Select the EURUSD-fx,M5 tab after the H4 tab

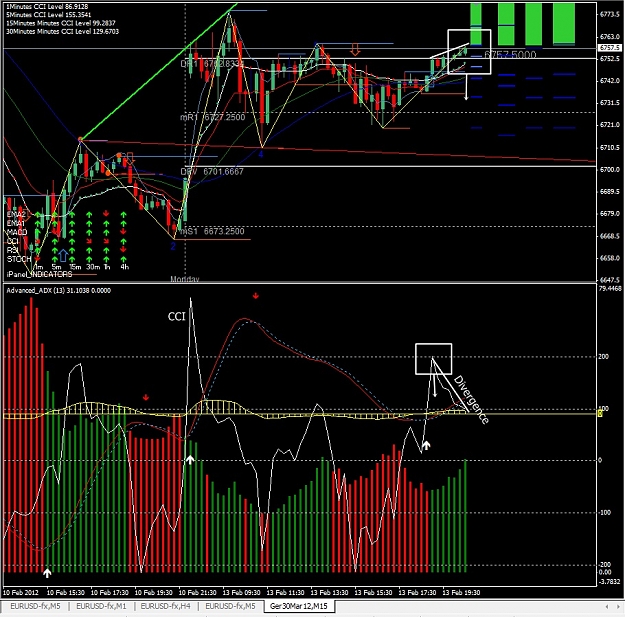230,606
